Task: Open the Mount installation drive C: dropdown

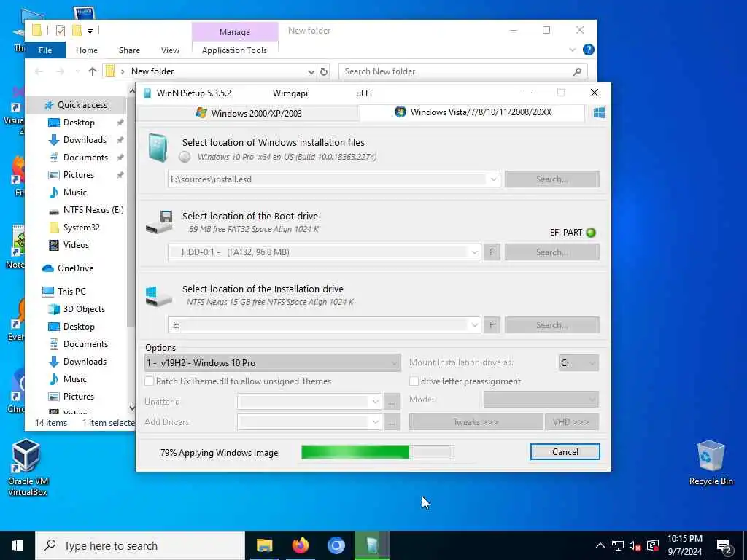Action: [578, 363]
